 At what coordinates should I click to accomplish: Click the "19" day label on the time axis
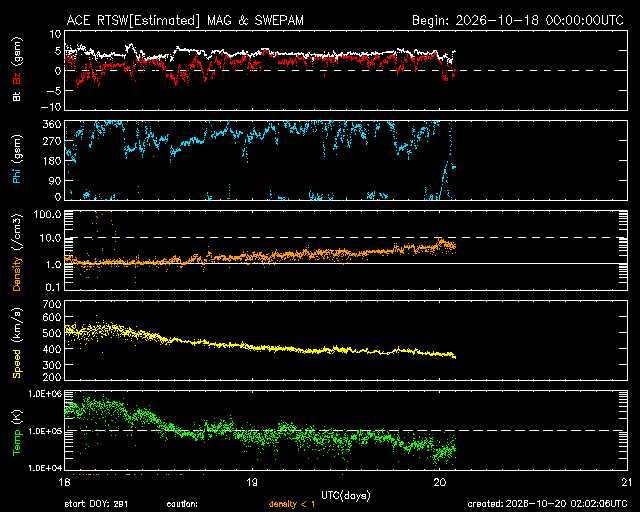[252, 482]
